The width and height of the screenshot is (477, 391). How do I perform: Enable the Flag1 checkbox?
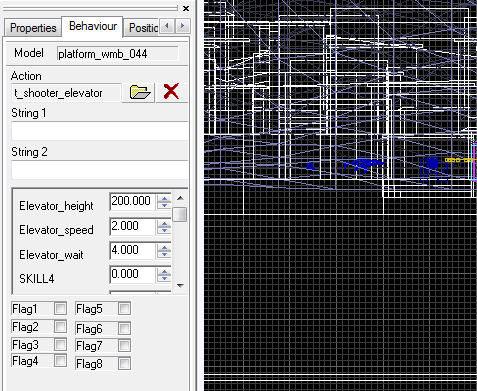[60, 308]
